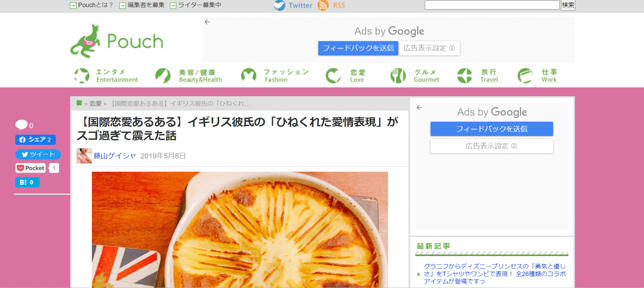
Task: Click Facebook シェア button
Action: (x=35, y=140)
